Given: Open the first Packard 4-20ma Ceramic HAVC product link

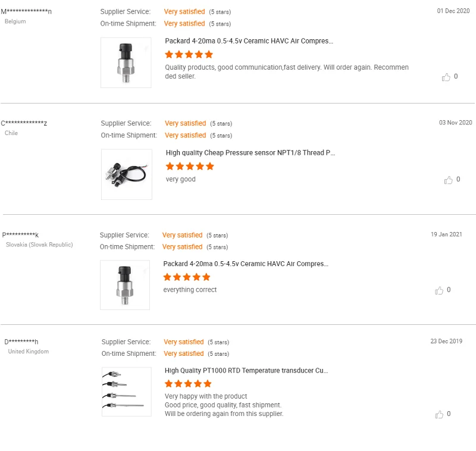Looking at the screenshot, I should (x=249, y=41).
